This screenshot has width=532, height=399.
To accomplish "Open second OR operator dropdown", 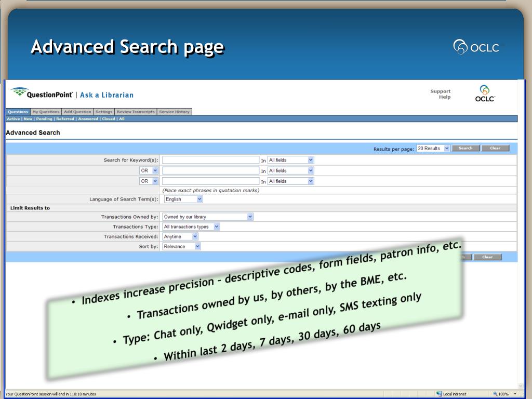I will (x=149, y=181).
